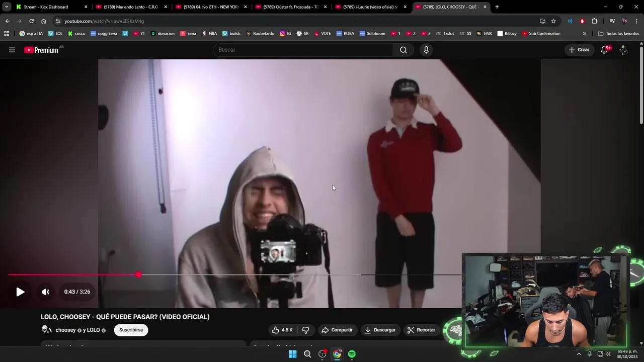Open Chrome three-dot menu
This screenshot has width=644, height=362.
click(x=637, y=21)
